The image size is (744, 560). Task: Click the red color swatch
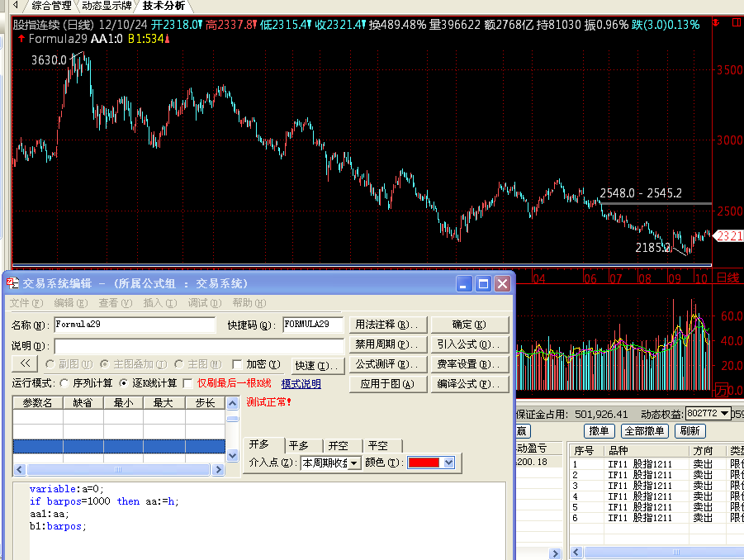[424, 463]
